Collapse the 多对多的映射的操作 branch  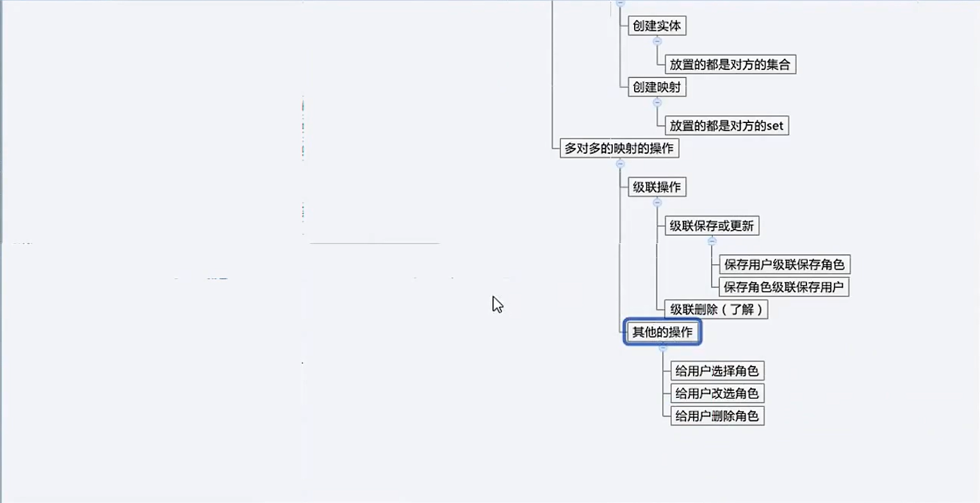pos(620,164)
